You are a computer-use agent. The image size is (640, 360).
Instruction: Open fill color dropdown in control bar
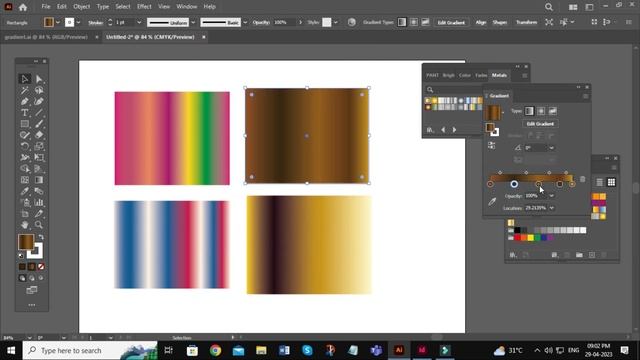coord(58,22)
